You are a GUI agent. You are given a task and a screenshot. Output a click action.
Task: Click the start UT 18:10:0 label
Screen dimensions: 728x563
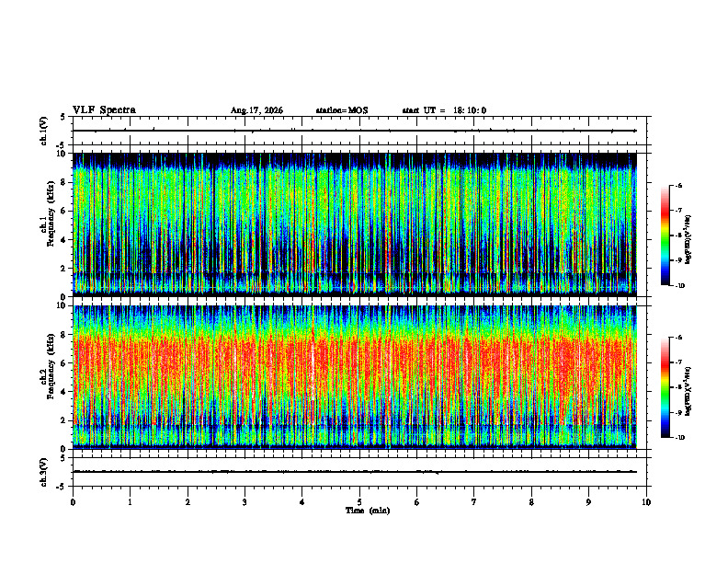[444, 110]
